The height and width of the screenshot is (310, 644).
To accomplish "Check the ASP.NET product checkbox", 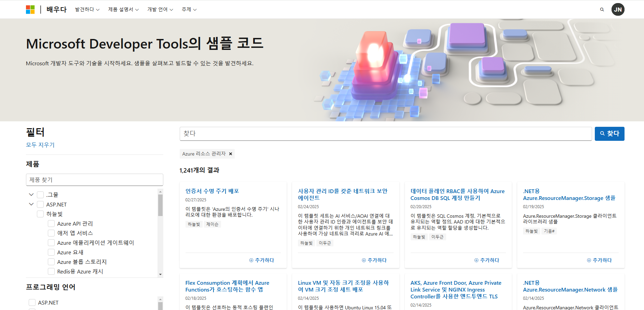I will 40,204.
